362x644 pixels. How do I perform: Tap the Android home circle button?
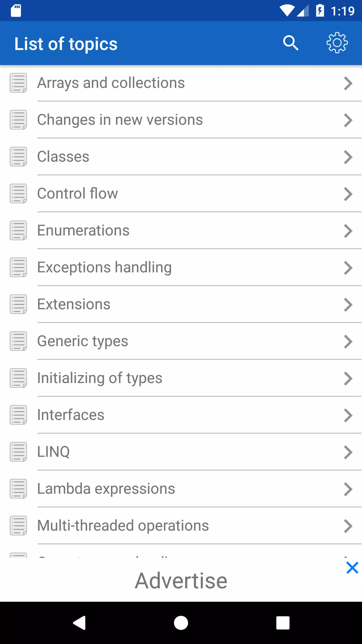point(181,623)
